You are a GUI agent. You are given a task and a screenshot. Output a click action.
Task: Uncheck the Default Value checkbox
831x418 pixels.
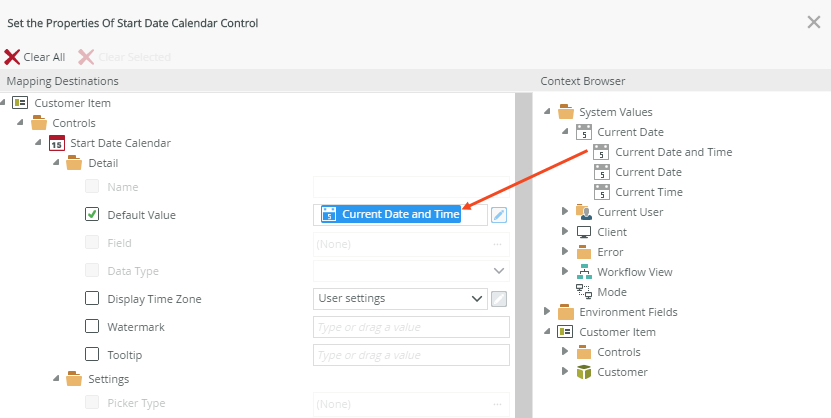point(92,214)
